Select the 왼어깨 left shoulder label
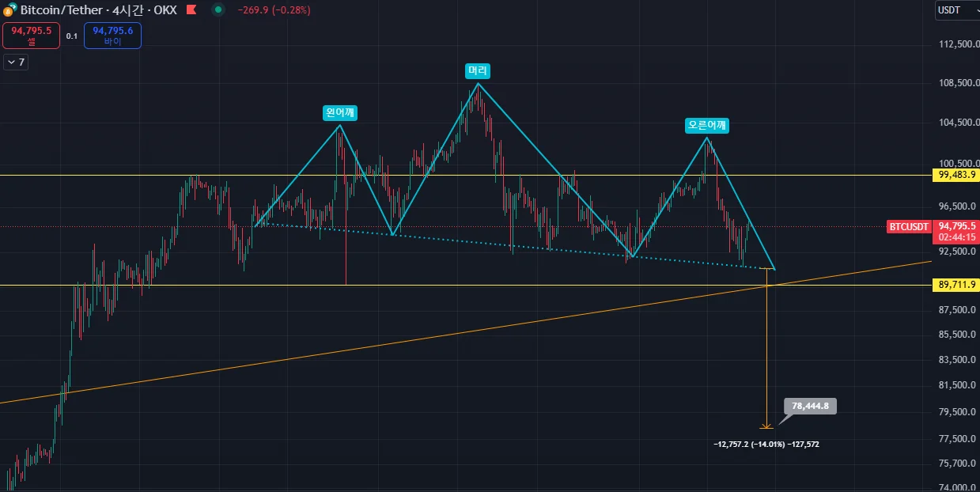 (x=340, y=113)
